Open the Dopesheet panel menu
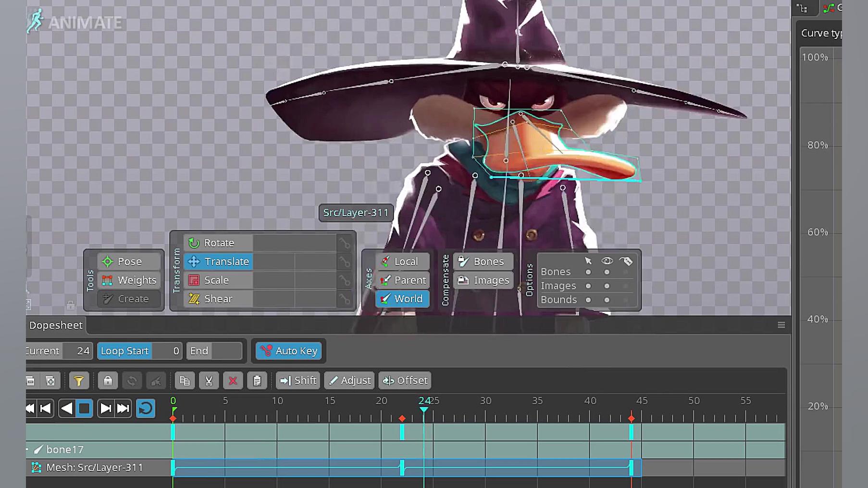 coord(781,325)
